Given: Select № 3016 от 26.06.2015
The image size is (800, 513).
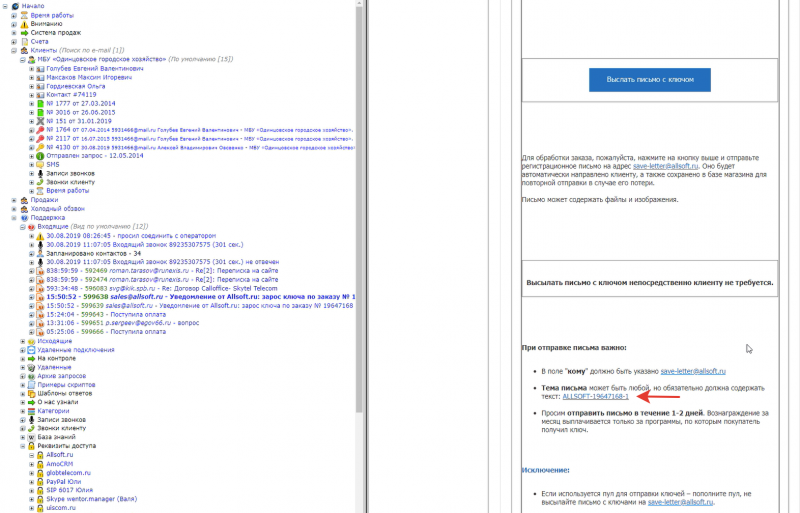Looking at the screenshot, I should (x=81, y=112).
